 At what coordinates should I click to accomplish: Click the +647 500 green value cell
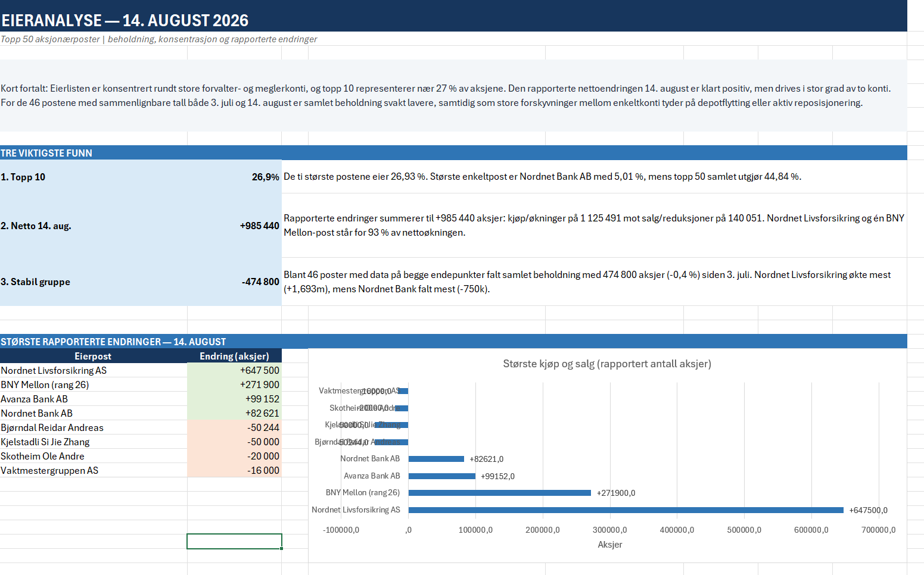tap(234, 370)
